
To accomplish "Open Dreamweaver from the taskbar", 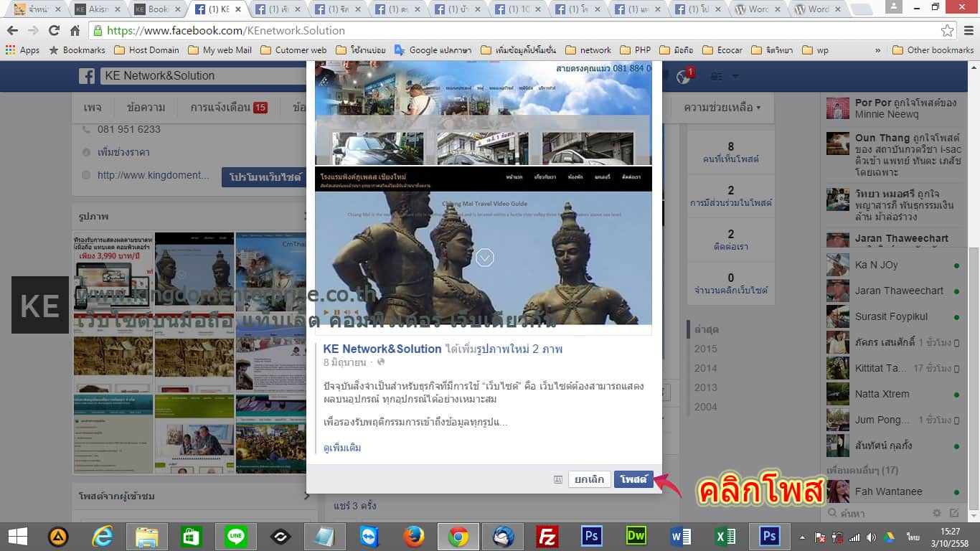I will pos(636,537).
